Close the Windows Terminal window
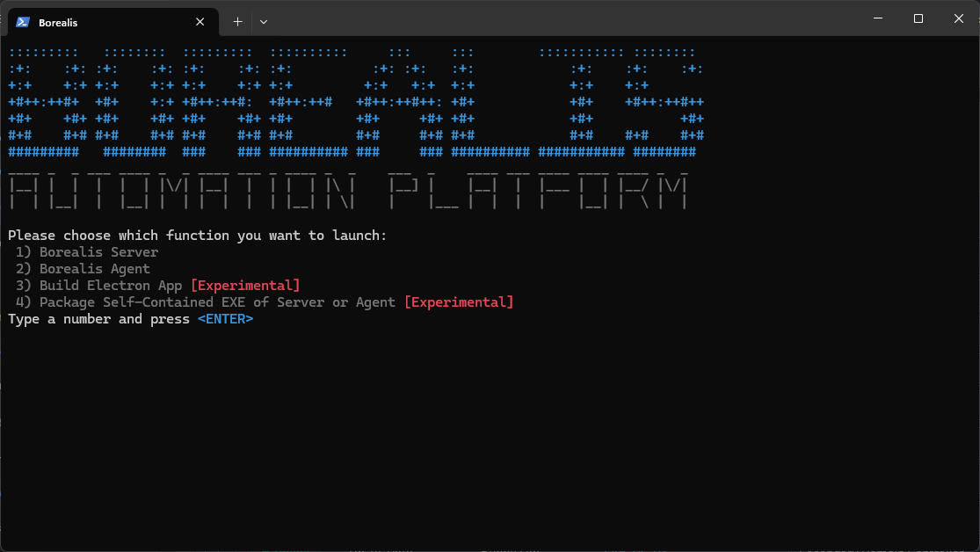This screenshot has width=980, height=552. pos(958,18)
